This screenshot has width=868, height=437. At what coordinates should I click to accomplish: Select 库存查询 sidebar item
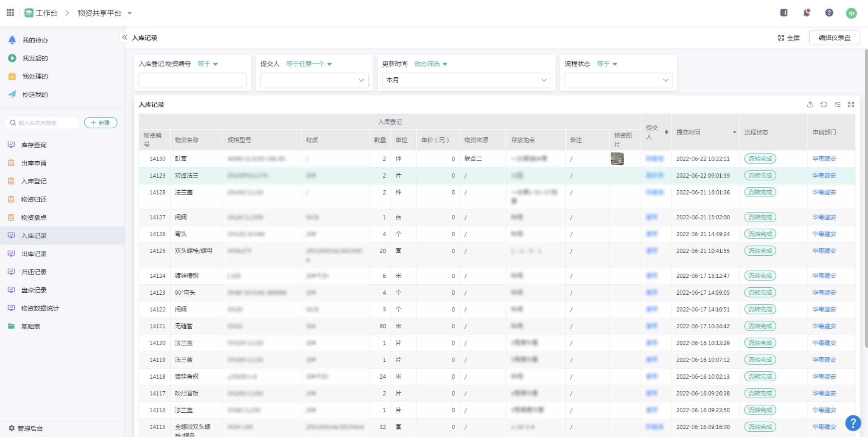coord(34,145)
